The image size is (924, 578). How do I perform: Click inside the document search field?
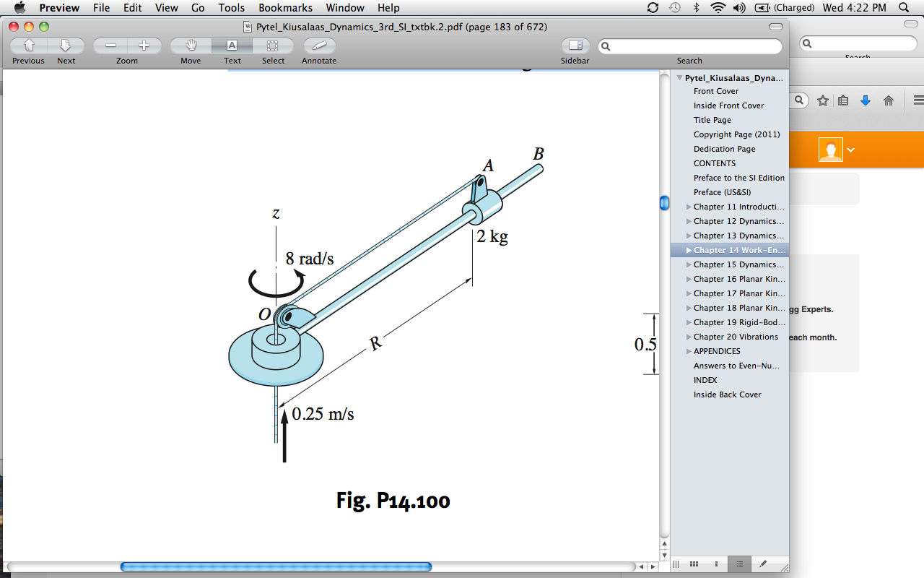[689, 46]
